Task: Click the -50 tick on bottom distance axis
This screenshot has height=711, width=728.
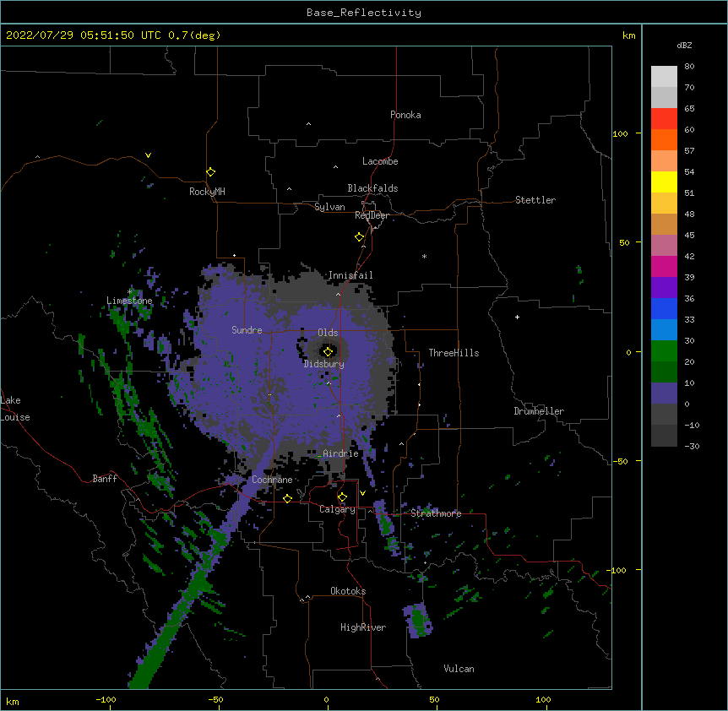Action: 215,699
